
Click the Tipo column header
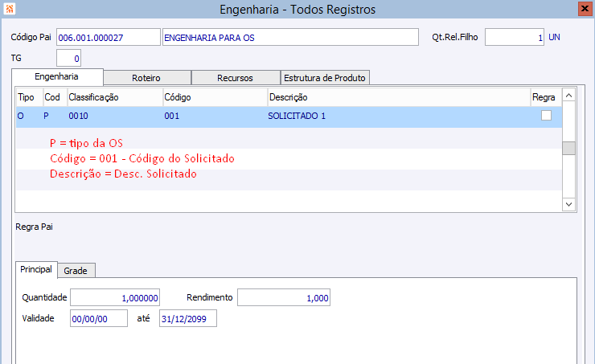(x=30, y=97)
